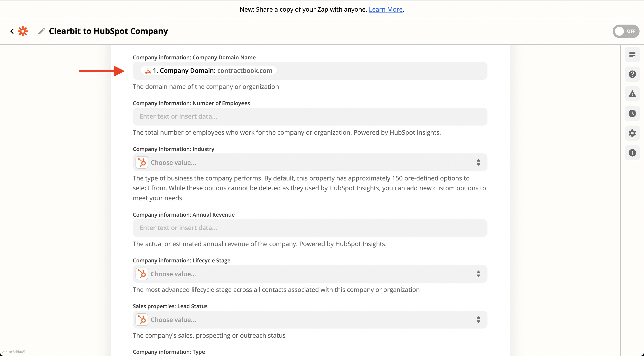Select the Company Domain contractbook.com pill

(x=208, y=71)
